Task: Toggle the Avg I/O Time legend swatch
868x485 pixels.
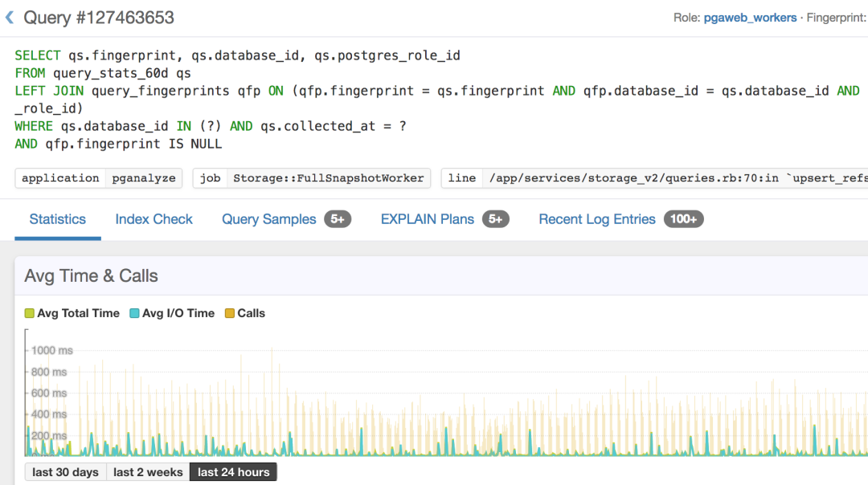Action: click(135, 313)
